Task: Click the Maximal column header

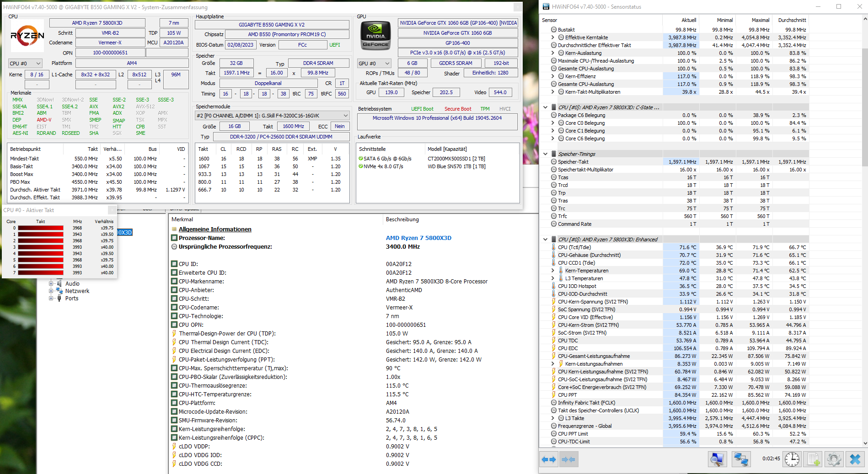Action: [x=754, y=20]
